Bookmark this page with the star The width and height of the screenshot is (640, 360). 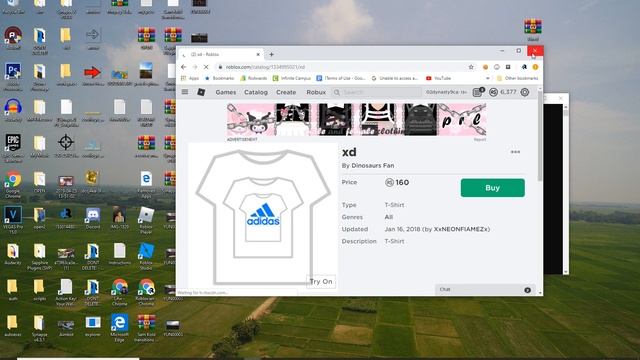(x=471, y=67)
